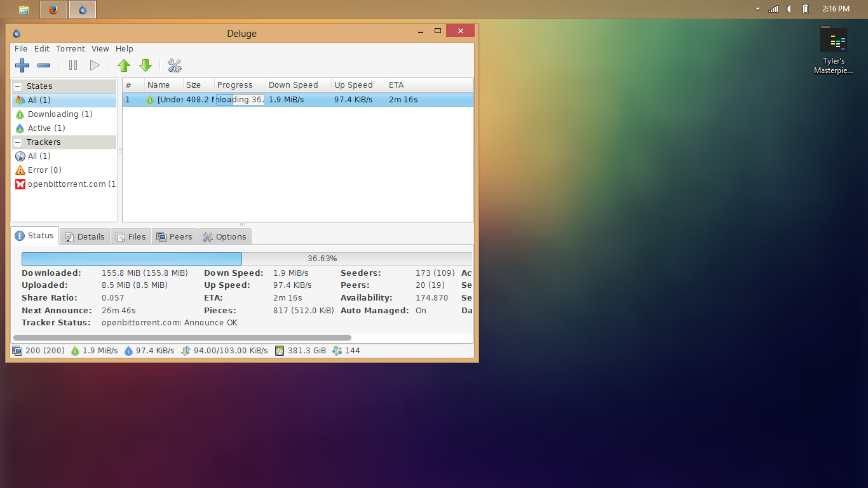The height and width of the screenshot is (488, 868).
Task: Click protocol traffic icon in status bar
Action: [x=186, y=351]
